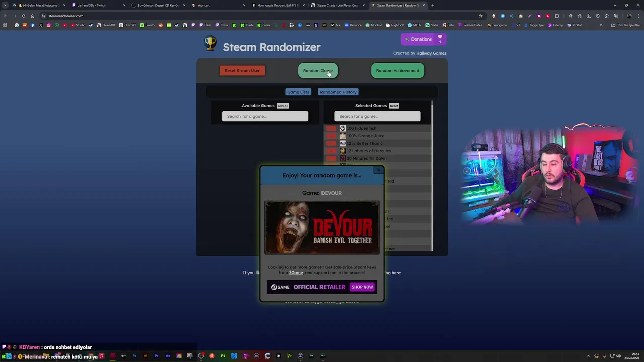Open the Triggerfyre bookmark
Image resolution: width=644 pixels, height=362 pixels.
tap(534, 25)
